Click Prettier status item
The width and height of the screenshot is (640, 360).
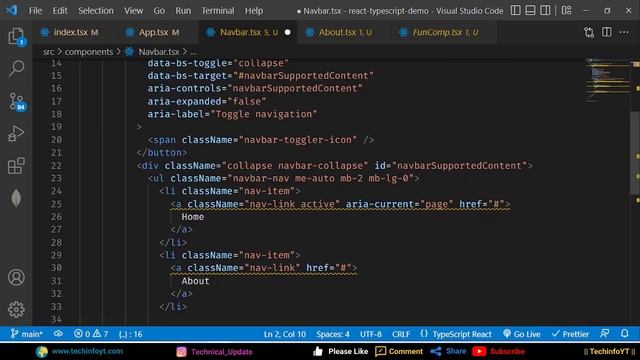[570, 334]
